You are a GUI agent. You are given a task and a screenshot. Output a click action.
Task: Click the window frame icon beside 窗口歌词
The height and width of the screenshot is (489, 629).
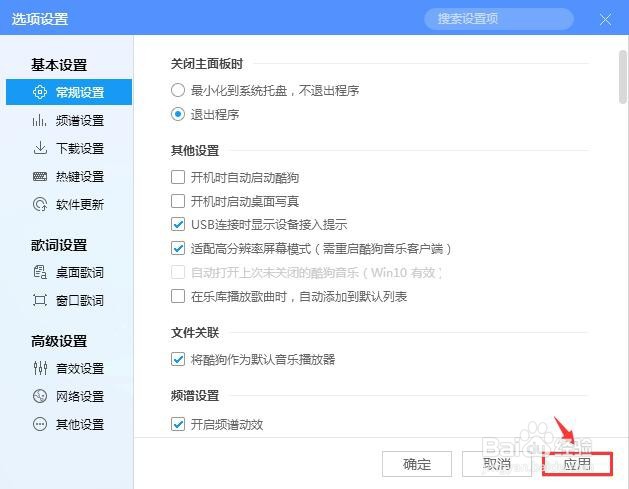coord(40,300)
